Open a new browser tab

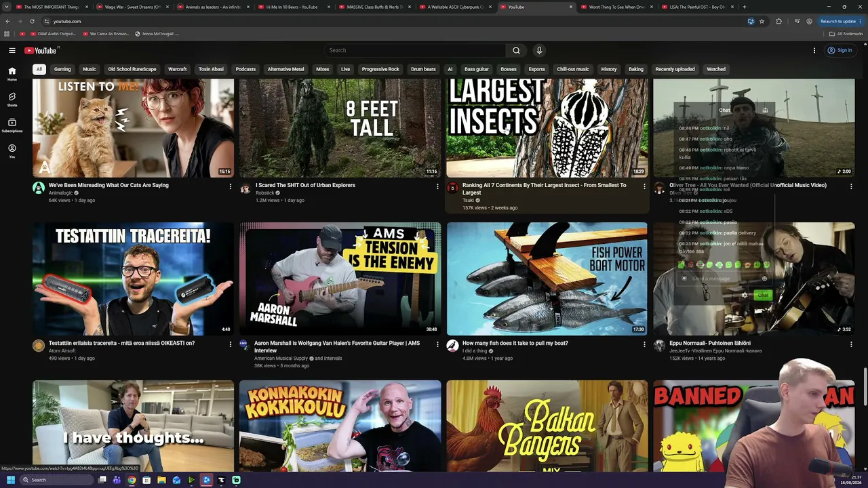pyautogui.click(x=744, y=7)
